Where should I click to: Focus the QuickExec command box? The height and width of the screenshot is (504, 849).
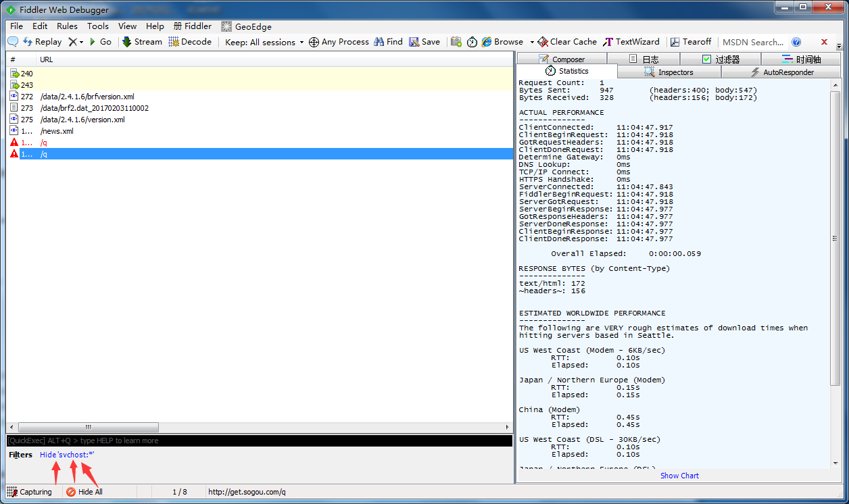click(260, 440)
